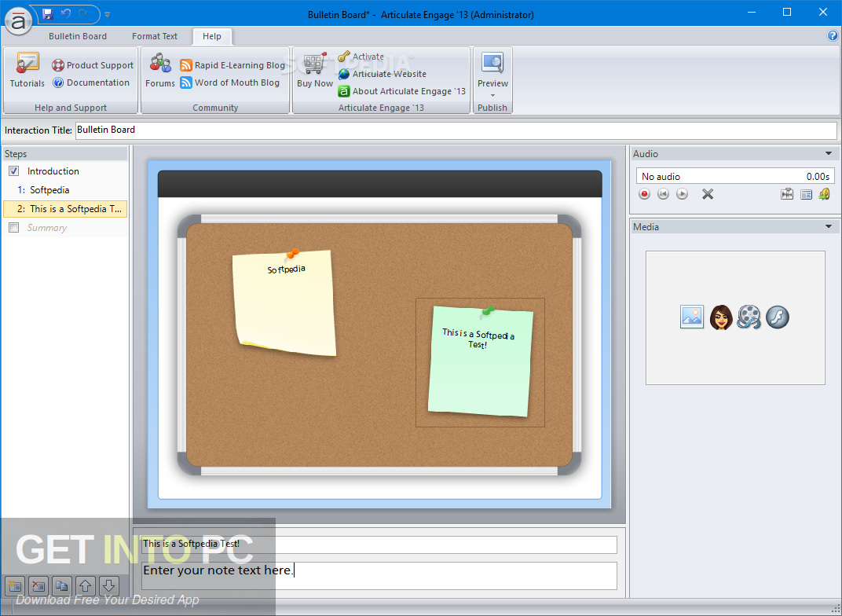Delete the selected step icon
The image size is (842, 616).
pos(38,585)
